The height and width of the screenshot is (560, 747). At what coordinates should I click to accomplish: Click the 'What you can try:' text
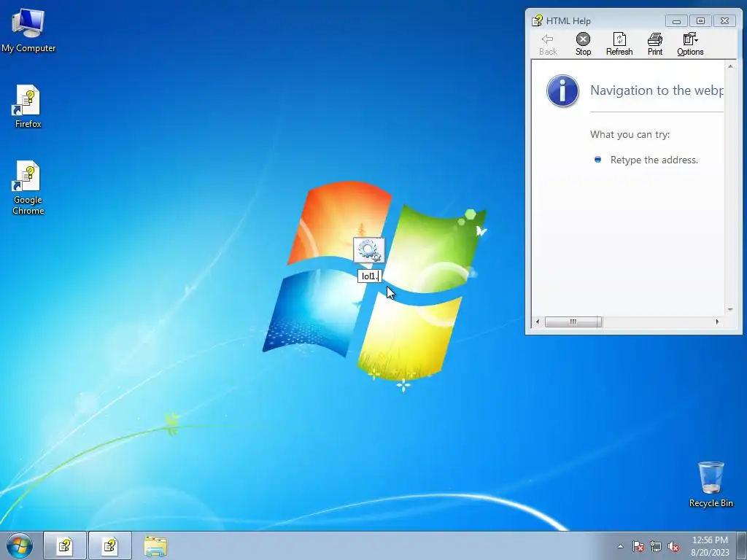pos(630,134)
